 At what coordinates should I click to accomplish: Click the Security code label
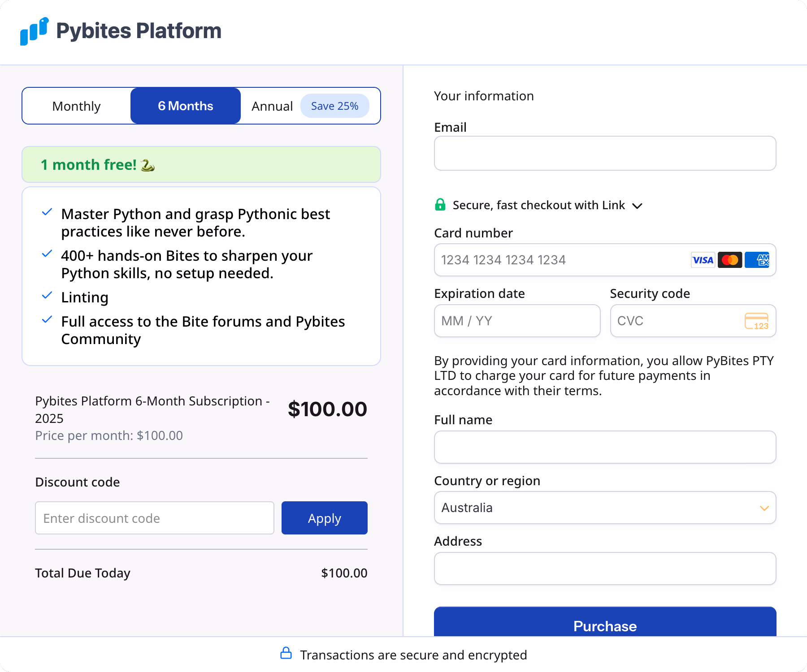tap(650, 293)
